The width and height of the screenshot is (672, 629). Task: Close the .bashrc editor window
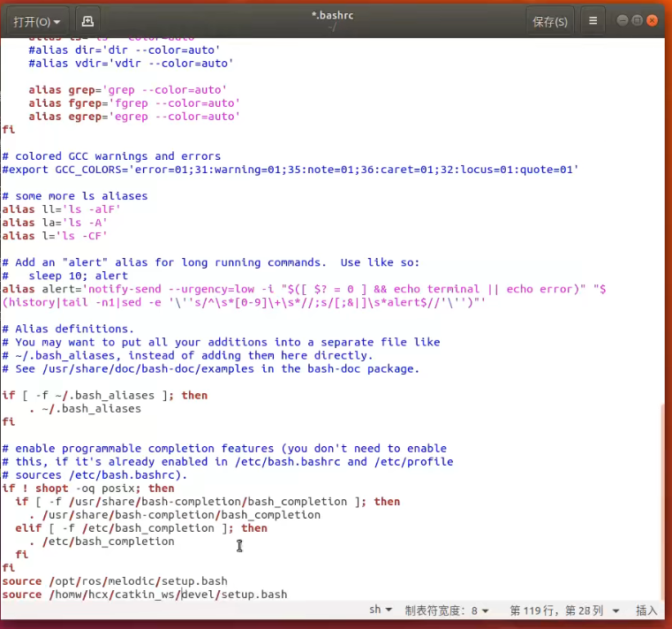coord(653,20)
